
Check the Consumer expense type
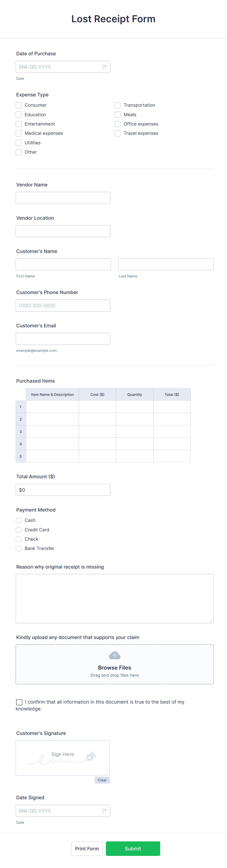[x=19, y=105]
